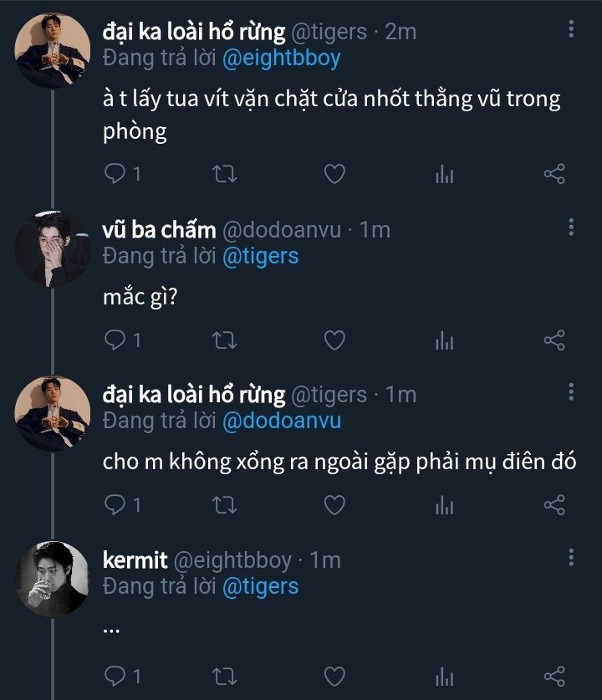This screenshot has height=700, width=602.
Task: Open kermit's profile avatar
Action: click(53, 579)
